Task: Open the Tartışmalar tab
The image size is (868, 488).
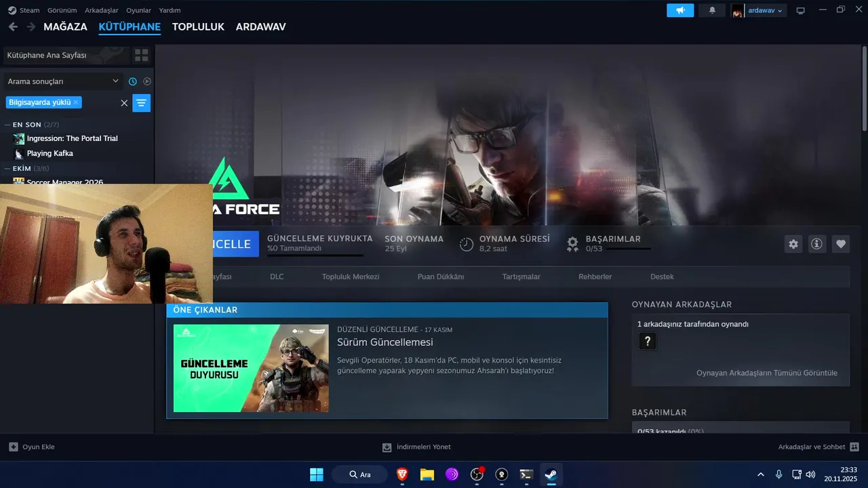Action: [521, 277]
